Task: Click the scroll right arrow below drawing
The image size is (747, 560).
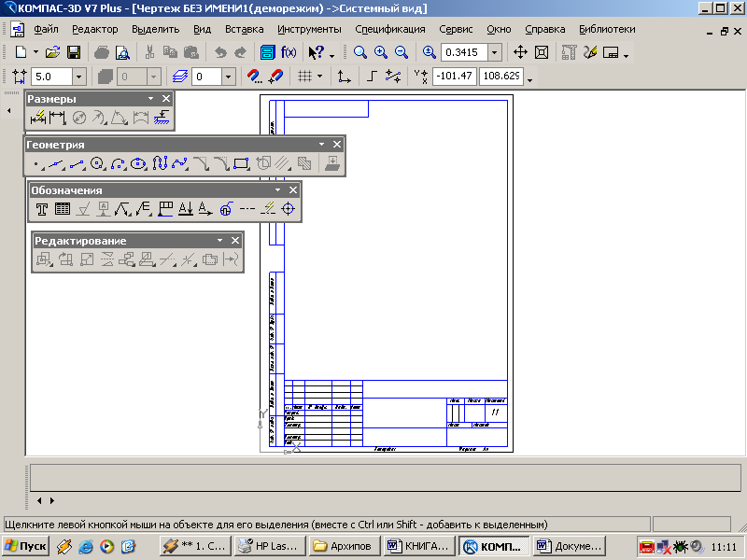Action: [x=52, y=500]
